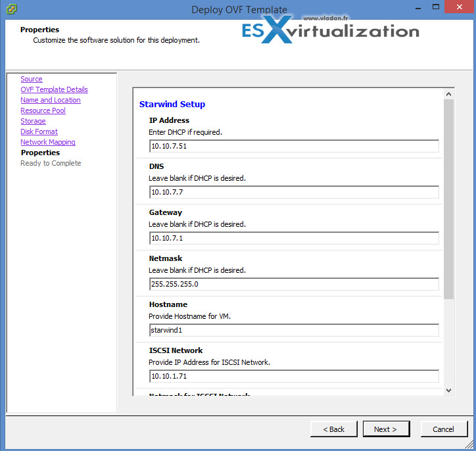The height and width of the screenshot is (451, 476).
Task: Click the IP Address input field
Action: [294, 146]
